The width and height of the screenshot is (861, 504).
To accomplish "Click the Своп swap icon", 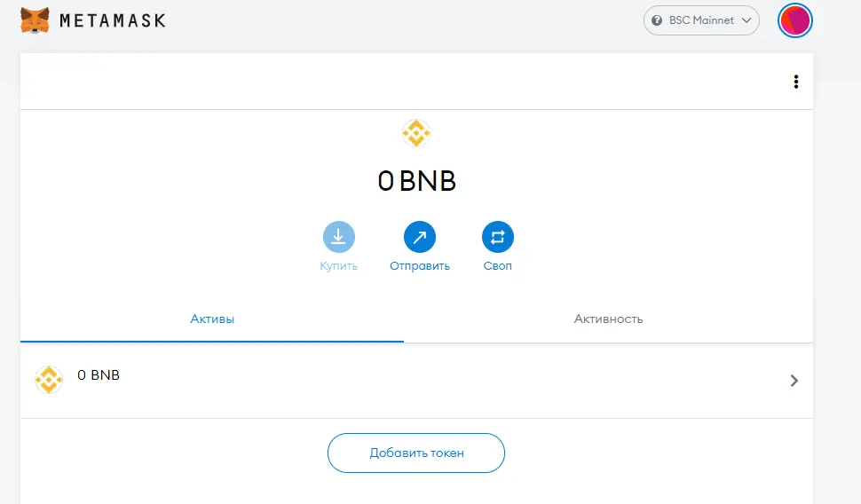I will (497, 237).
